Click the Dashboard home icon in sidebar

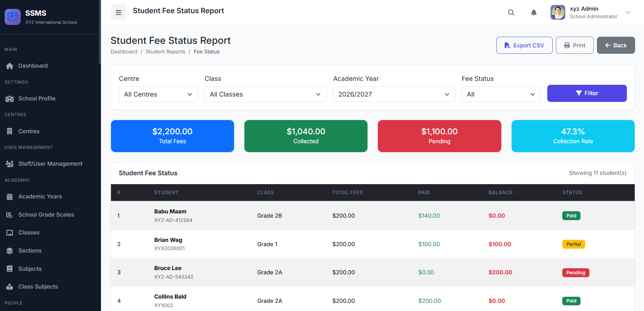click(10, 66)
